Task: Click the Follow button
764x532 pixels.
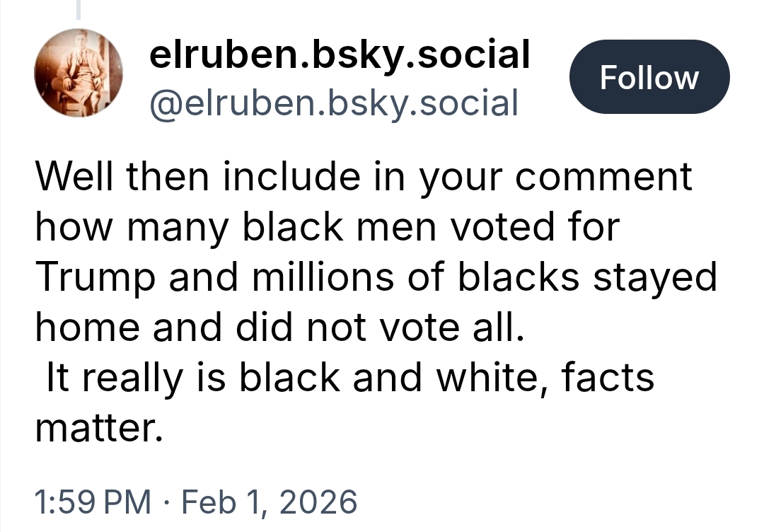Action: tap(649, 77)
